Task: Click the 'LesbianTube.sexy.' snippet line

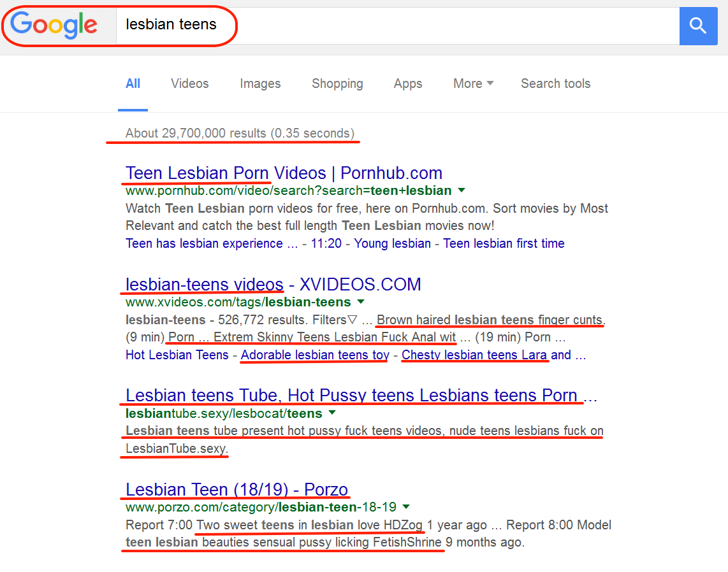Action: (177, 448)
